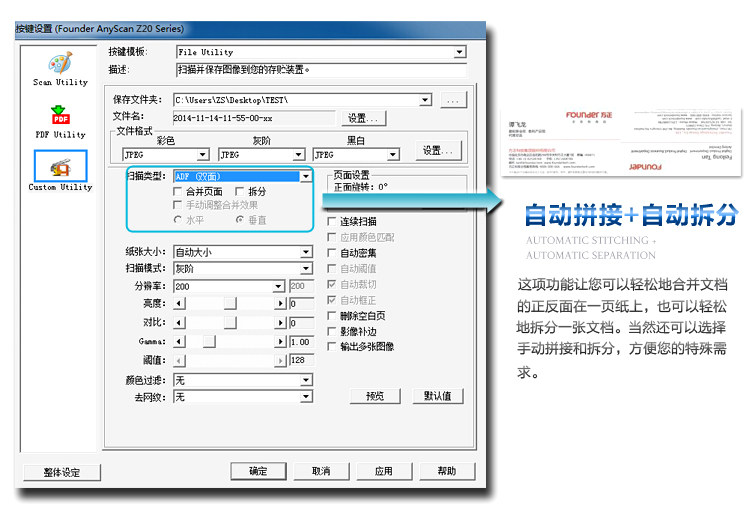Screen dimensions: 750x519
Task: Click right arrow of 对比 slider
Action: (280, 322)
